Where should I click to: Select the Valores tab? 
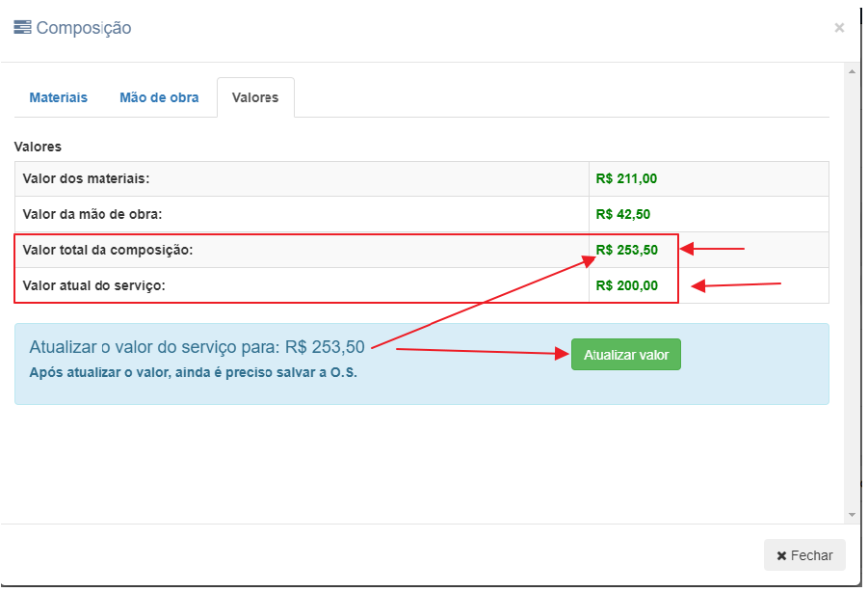(255, 97)
